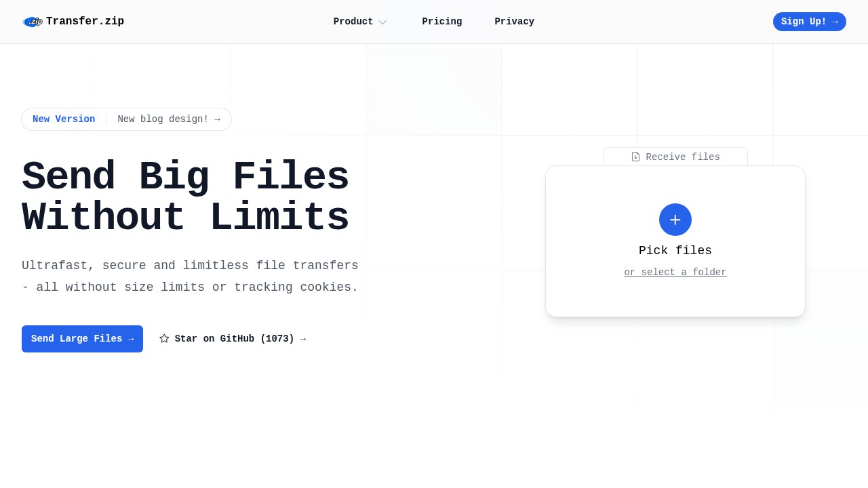Click the Send Big Files Without Limits heading
868x488 pixels.
pyautogui.click(x=186, y=198)
